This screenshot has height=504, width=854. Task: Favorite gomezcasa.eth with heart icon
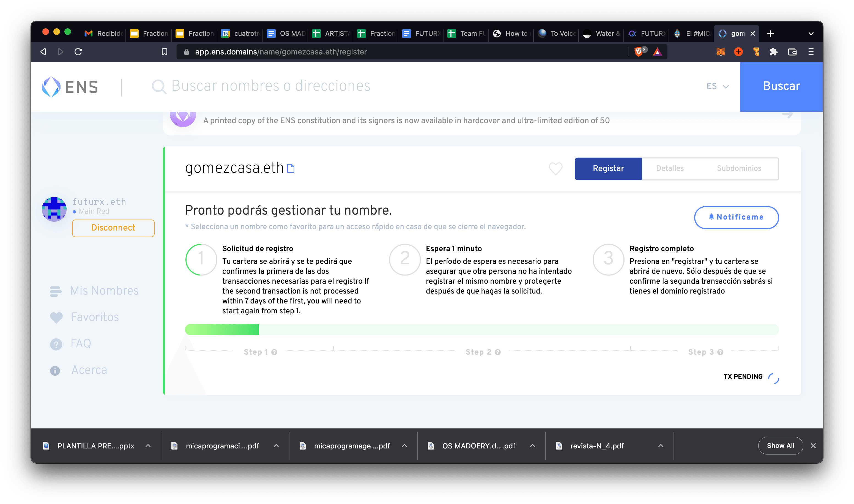point(555,168)
